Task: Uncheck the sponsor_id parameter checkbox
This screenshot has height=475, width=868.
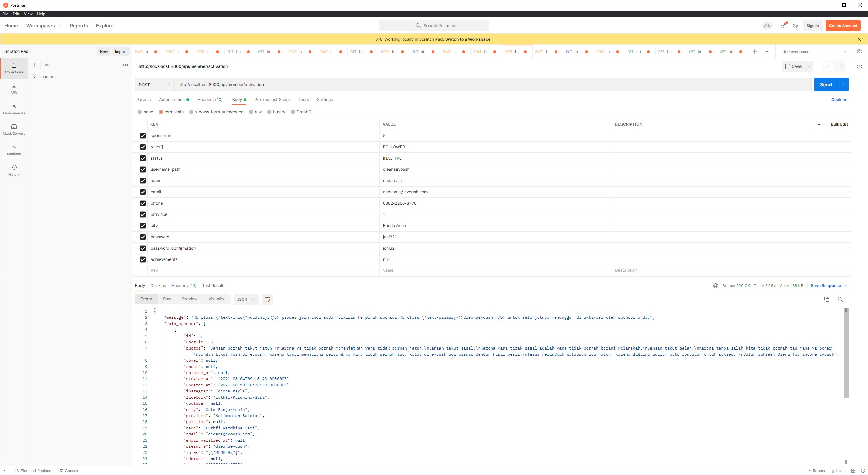Action: [143, 136]
